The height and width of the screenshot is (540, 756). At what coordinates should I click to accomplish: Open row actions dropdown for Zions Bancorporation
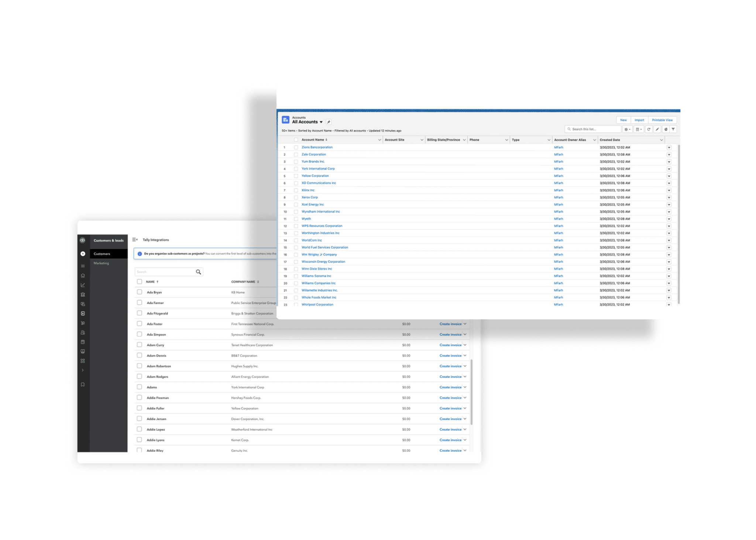(669, 148)
